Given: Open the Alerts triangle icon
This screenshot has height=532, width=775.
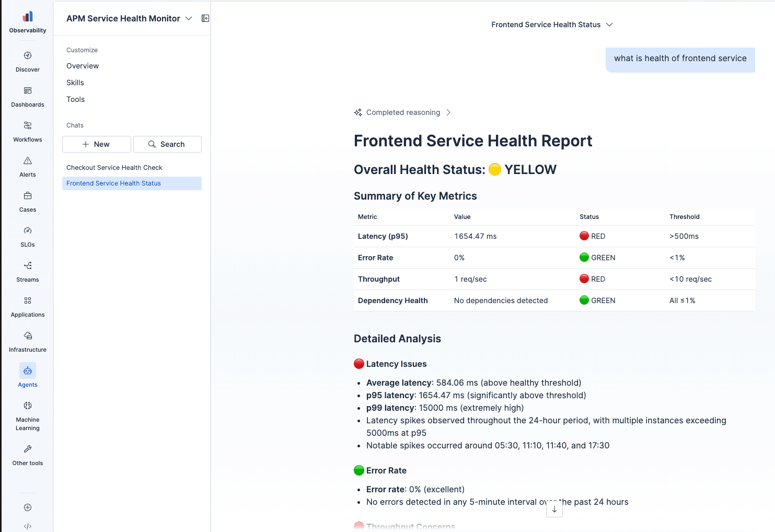Looking at the screenshot, I should (x=28, y=160).
